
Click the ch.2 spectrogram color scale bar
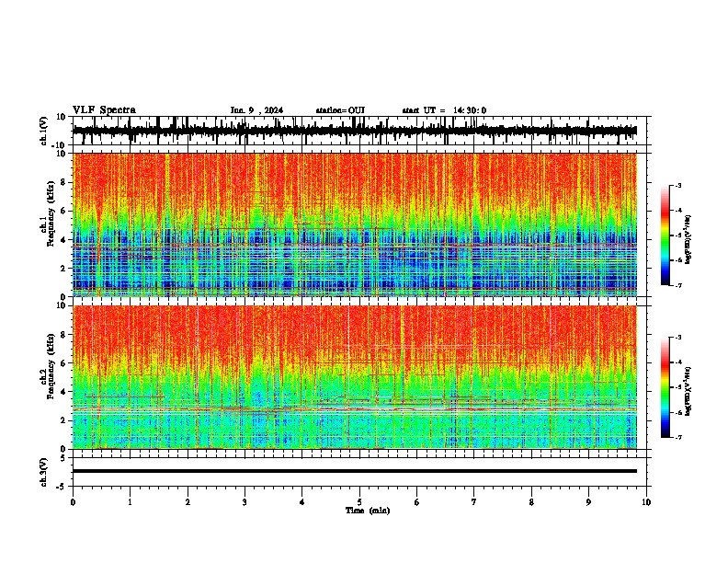tap(665, 387)
